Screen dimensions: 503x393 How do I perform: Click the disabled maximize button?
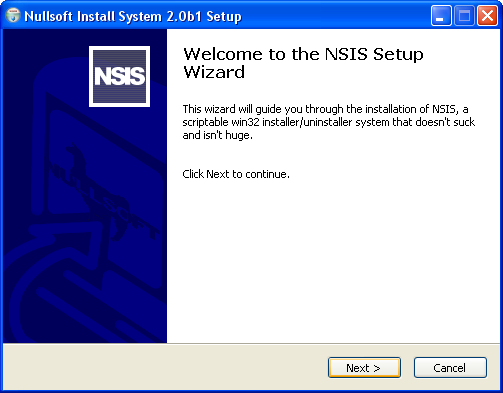tap(464, 16)
